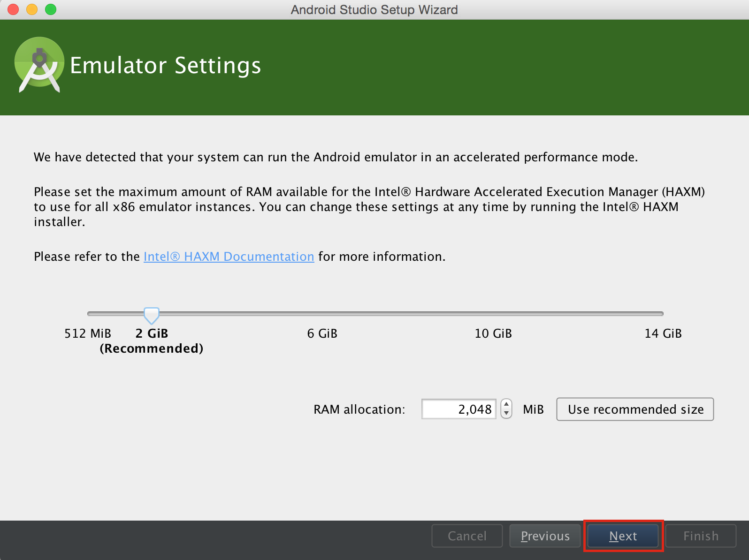Click the RAM slider thumb handle
749x560 pixels.
[151, 316]
